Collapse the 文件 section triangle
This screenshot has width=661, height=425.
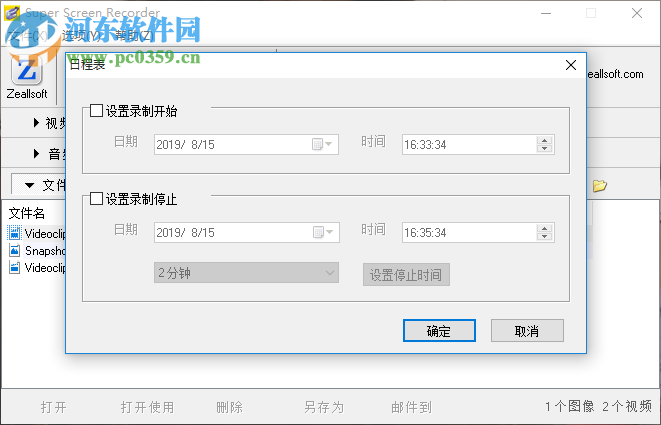pyautogui.click(x=29, y=185)
